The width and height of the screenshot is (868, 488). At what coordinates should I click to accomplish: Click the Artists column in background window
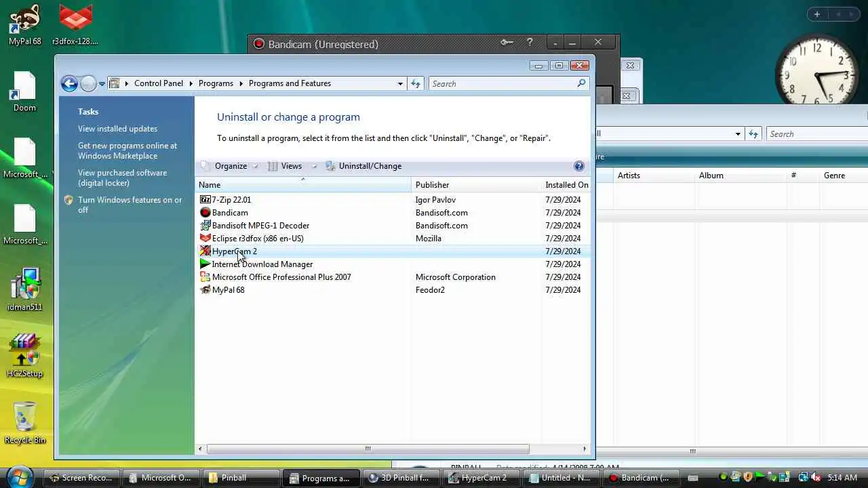click(654, 176)
